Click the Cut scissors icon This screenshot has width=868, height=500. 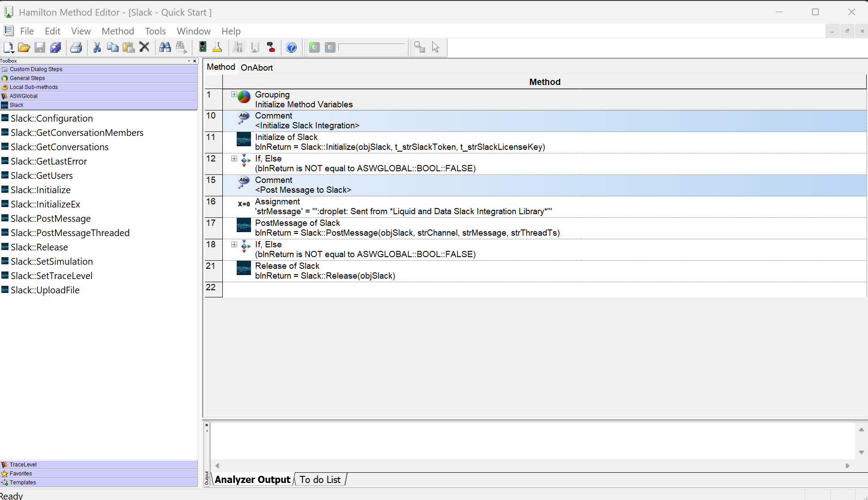click(x=97, y=47)
